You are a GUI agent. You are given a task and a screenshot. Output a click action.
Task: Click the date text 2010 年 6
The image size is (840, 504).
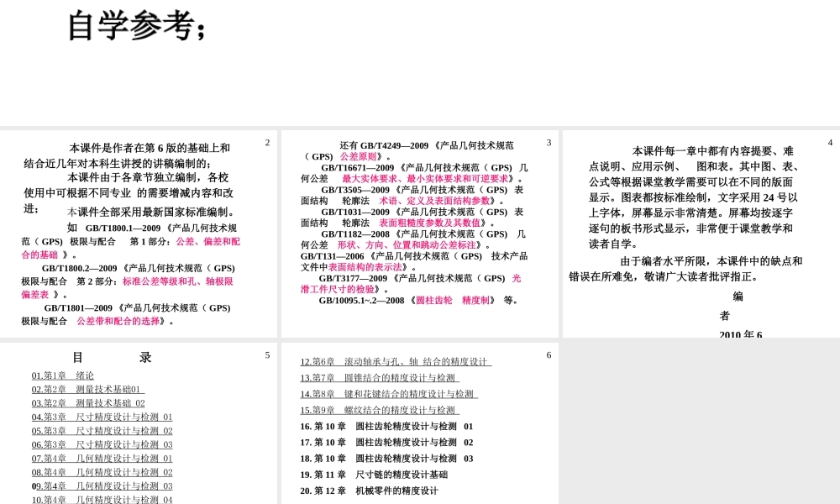click(740, 334)
